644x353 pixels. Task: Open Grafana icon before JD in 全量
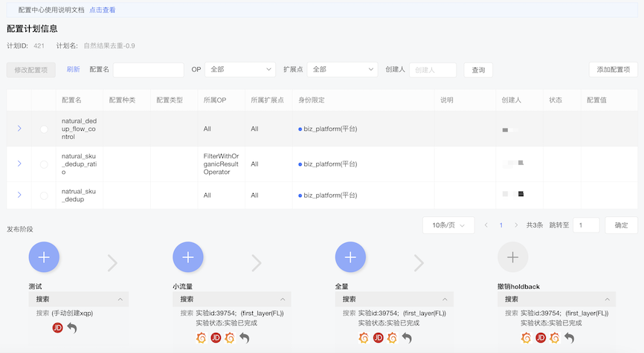click(x=364, y=337)
